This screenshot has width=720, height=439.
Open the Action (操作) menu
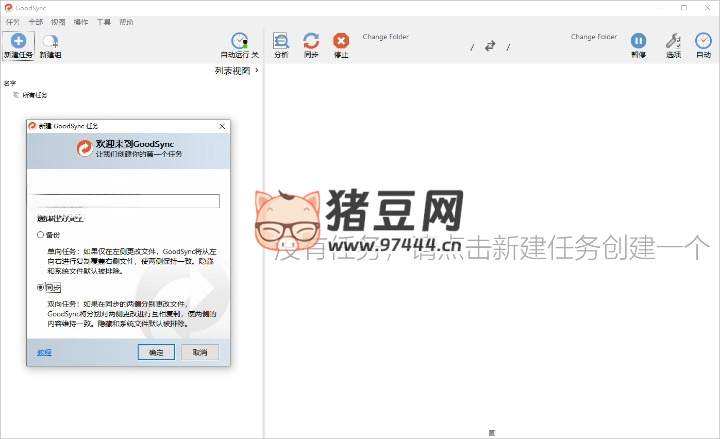click(x=81, y=22)
